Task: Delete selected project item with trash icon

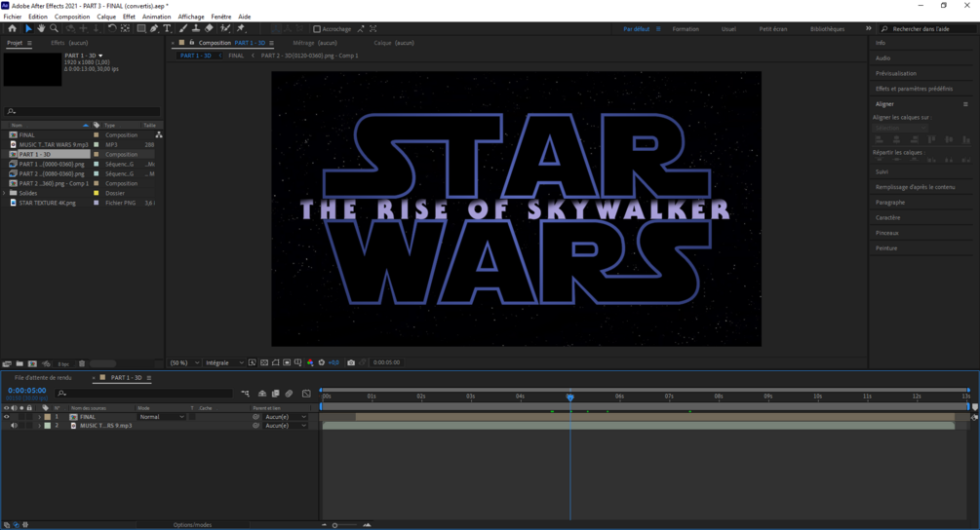Action: click(x=82, y=364)
